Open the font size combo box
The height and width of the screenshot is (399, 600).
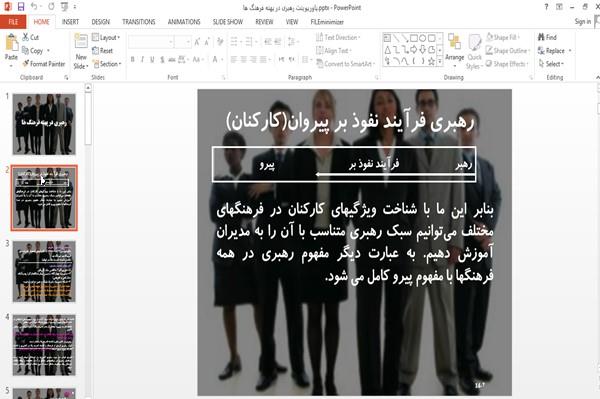tap(183, 42)
